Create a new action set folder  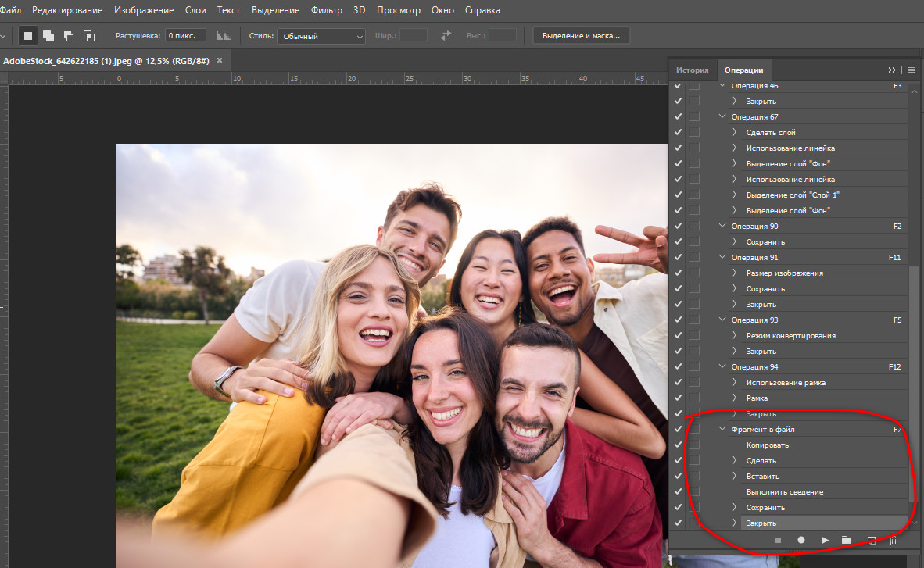(847, 541)
